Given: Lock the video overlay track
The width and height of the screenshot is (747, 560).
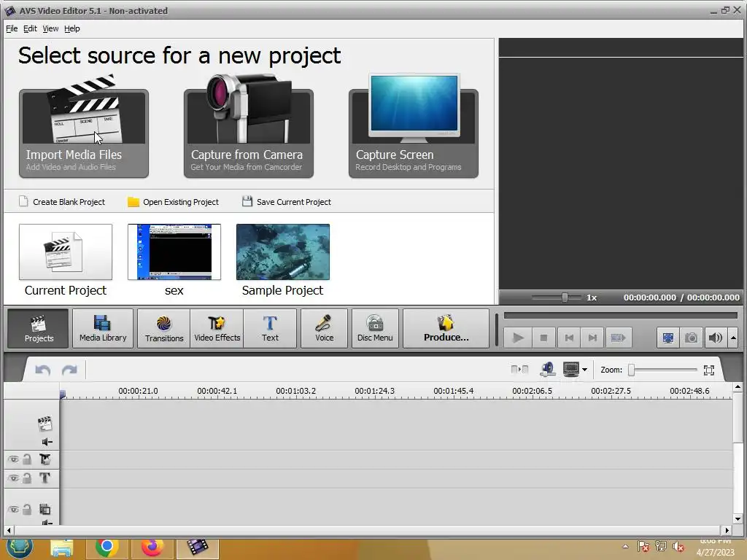Looking at the screenshot, I should click(27, 510).
